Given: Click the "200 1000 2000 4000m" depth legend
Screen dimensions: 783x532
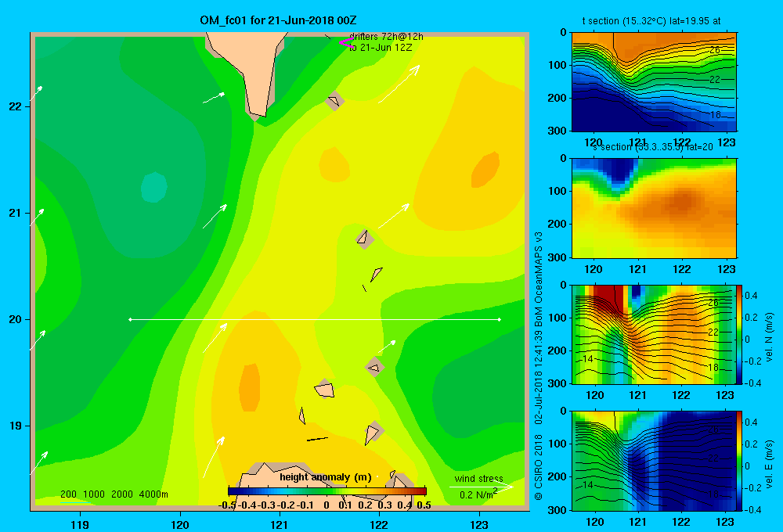Looking at the screenshot, I should (x=114, y=494).
